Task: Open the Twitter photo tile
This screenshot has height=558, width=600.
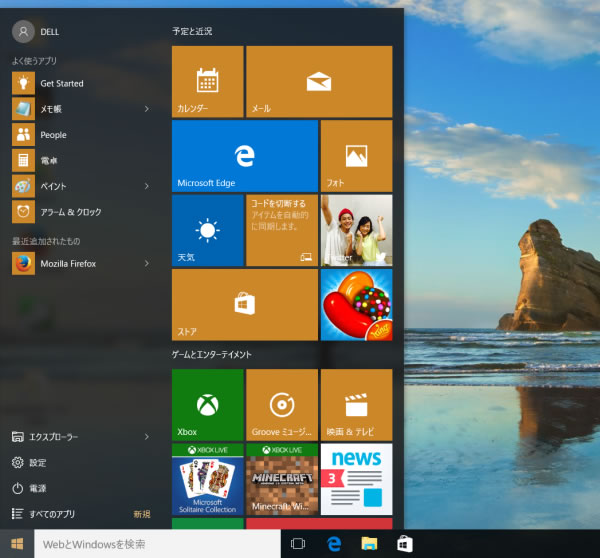Action: pos(356,230)
